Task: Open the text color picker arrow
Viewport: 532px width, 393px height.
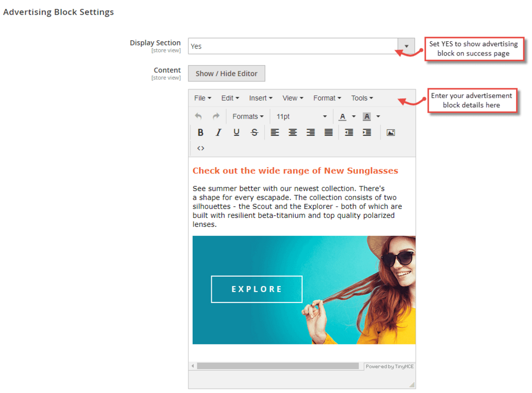Action: pyautogui.click(x=354, y=117)
